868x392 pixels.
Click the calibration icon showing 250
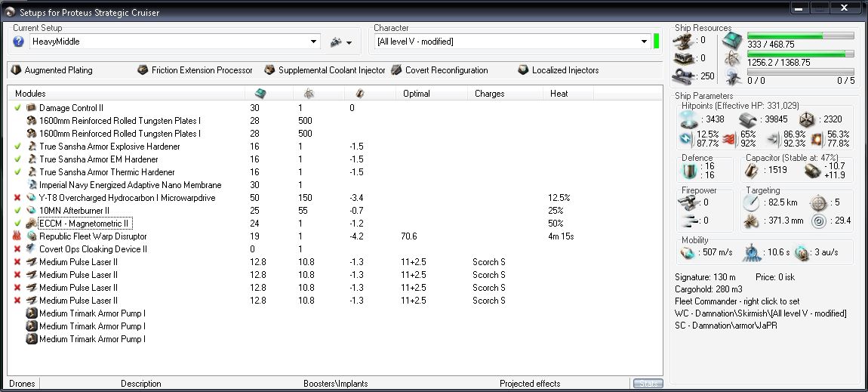tap(682, 76)
